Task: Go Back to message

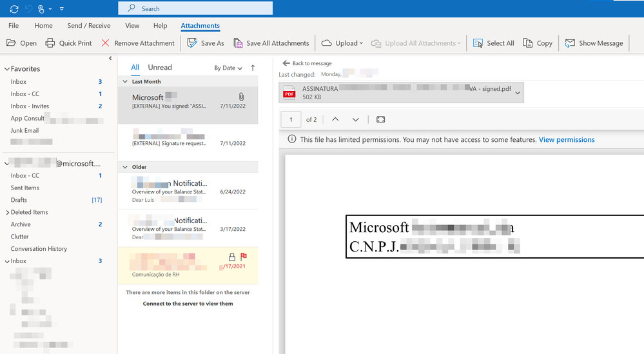Action: click(x=307, y=63)
